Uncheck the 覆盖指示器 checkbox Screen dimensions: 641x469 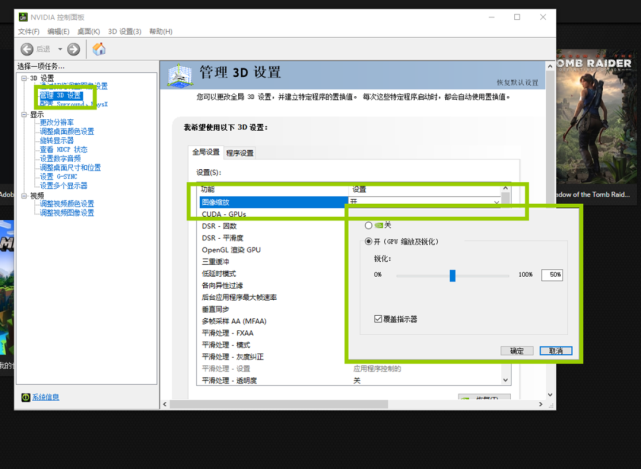click(x=378, y=319)
